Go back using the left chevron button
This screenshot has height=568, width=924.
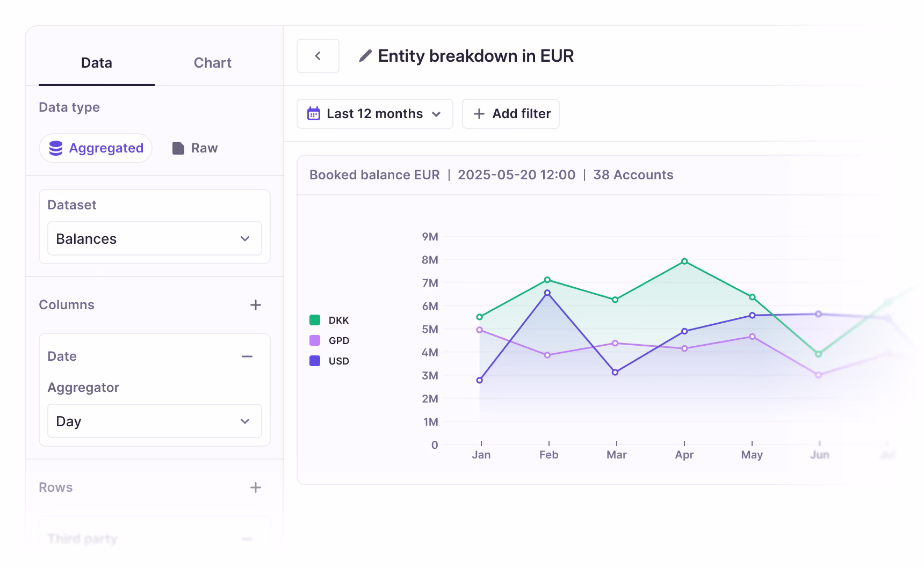click(x=318, y=56)
